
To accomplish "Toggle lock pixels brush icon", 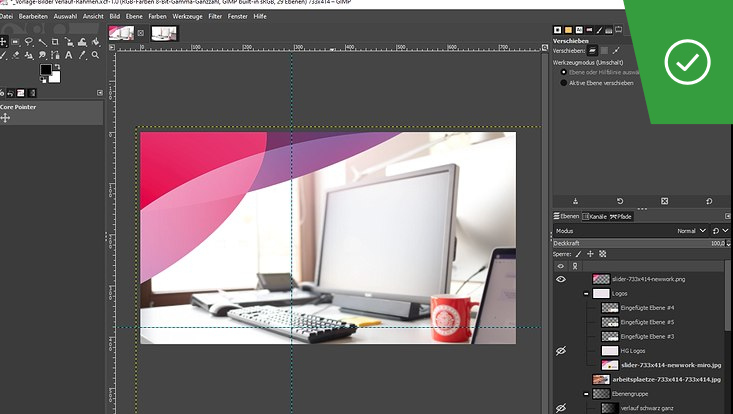I will pyautogui.click(x=578, y=254).
